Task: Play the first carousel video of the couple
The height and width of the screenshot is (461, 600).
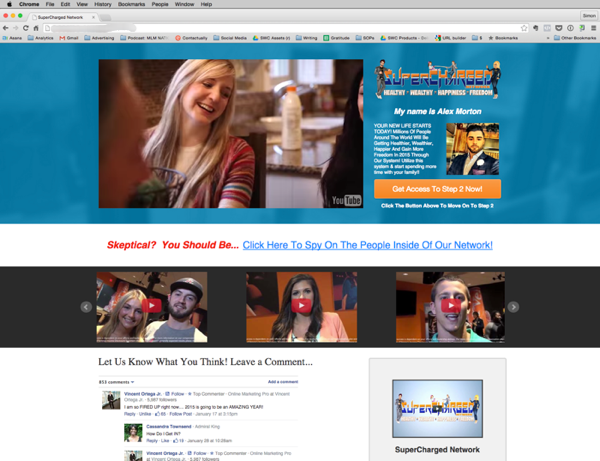Action: (151, 305)
